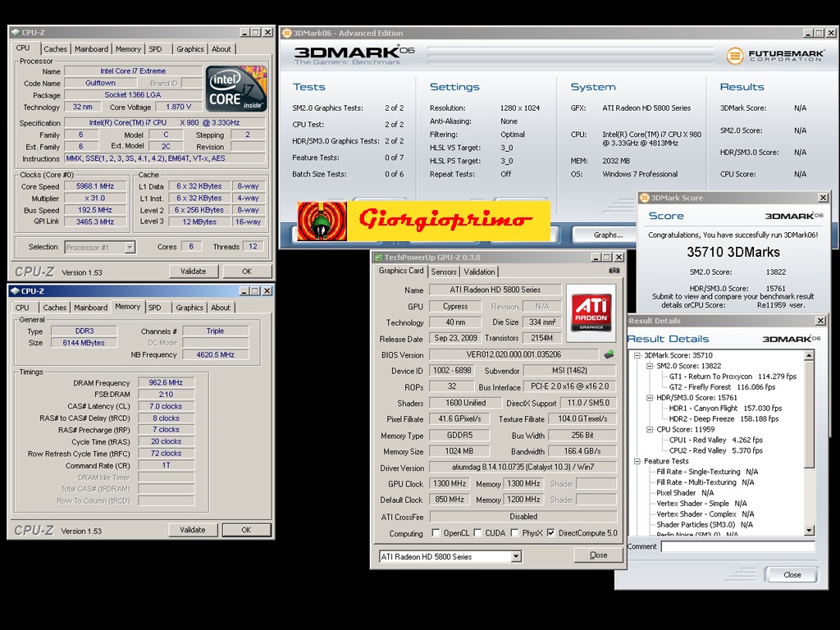Click Close button at bottom of Result Details
The height and width of the screenshot is (630, 840).
792,575
